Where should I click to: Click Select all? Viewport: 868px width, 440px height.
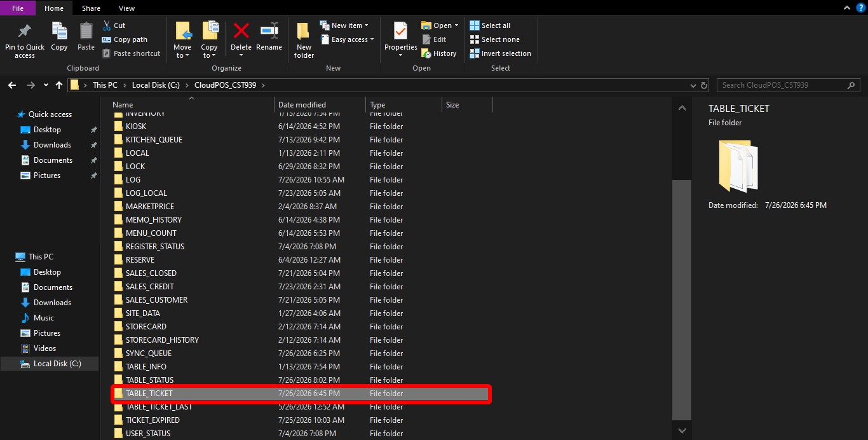490,25
